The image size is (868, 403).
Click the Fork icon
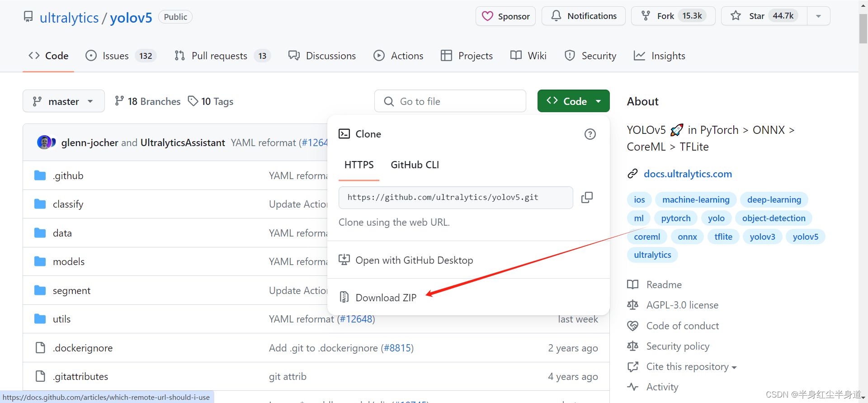646,16
